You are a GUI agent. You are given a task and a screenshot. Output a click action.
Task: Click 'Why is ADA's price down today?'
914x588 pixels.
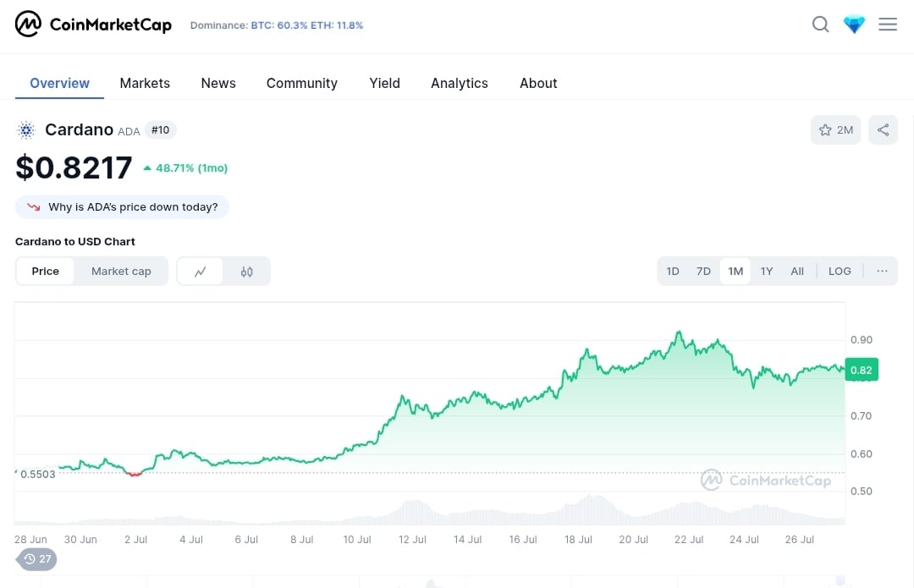(x=122, y=207)
